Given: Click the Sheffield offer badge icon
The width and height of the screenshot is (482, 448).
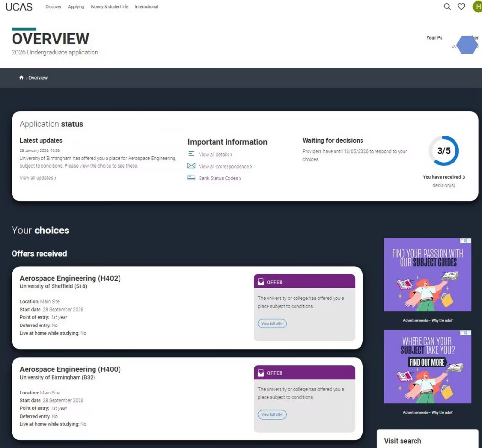Looking at the screenshot, I should [x=261, y=282].
